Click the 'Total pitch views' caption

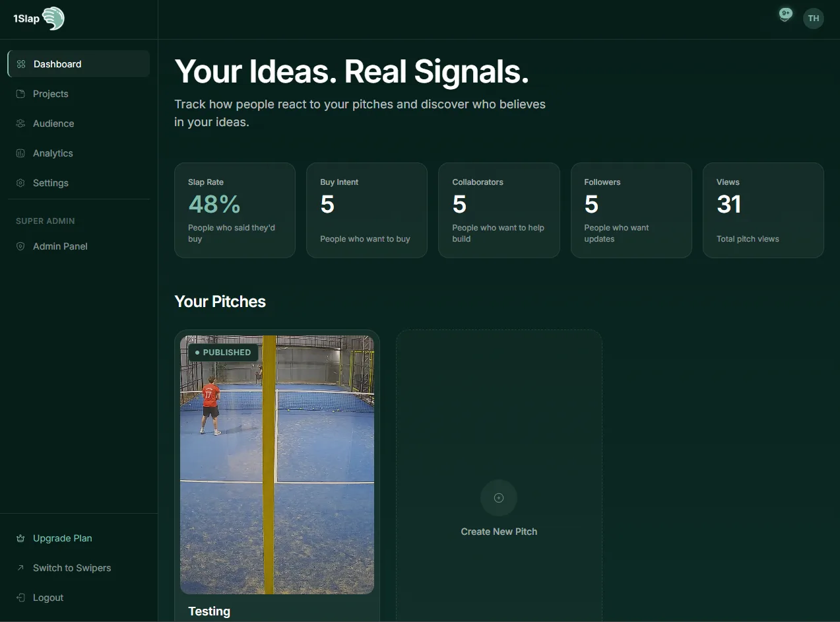click(x=748, y=239)
